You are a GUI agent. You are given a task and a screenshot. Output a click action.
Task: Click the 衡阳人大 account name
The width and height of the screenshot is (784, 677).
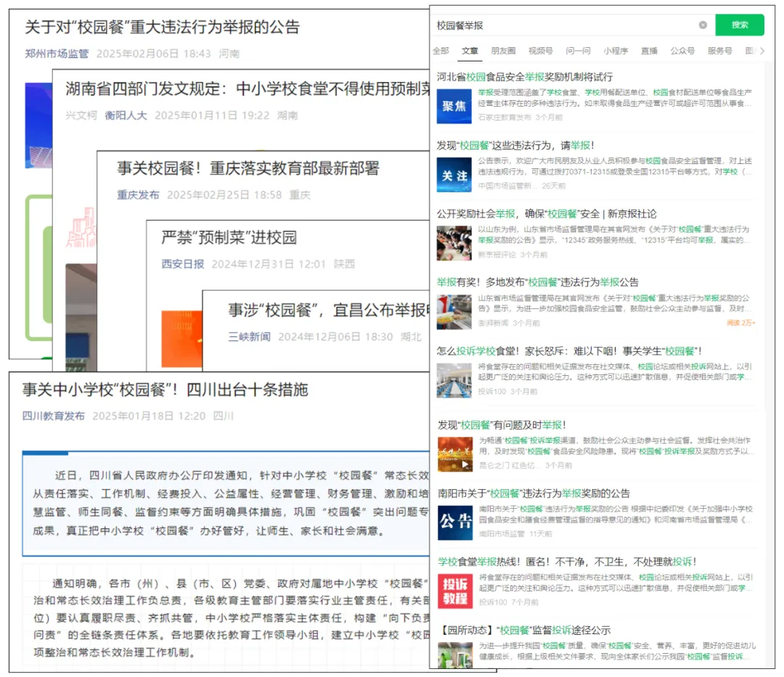(126, 115)
